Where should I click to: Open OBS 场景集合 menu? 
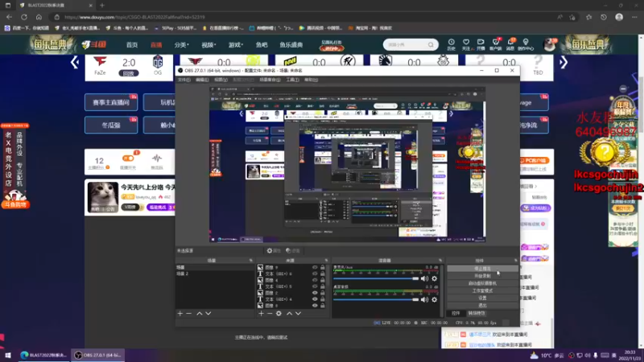click(x=270, y=80)
